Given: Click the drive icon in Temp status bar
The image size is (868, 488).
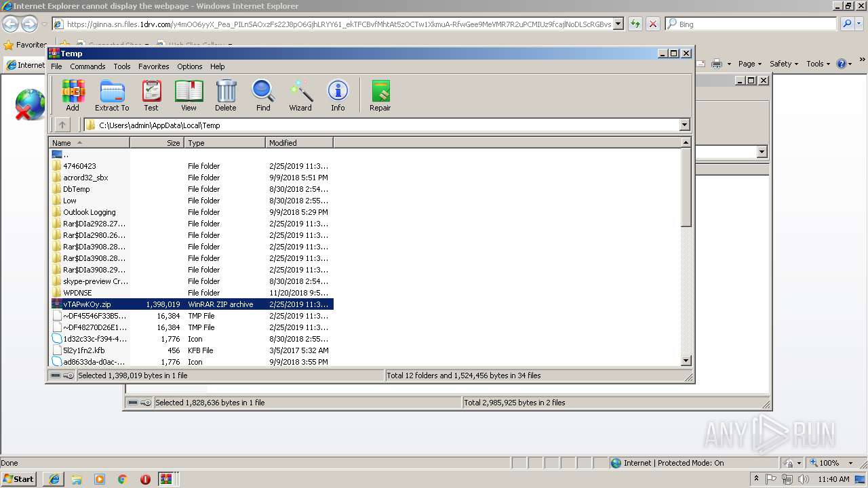Looking at the screenshot, I should click(x=56, y=375).
